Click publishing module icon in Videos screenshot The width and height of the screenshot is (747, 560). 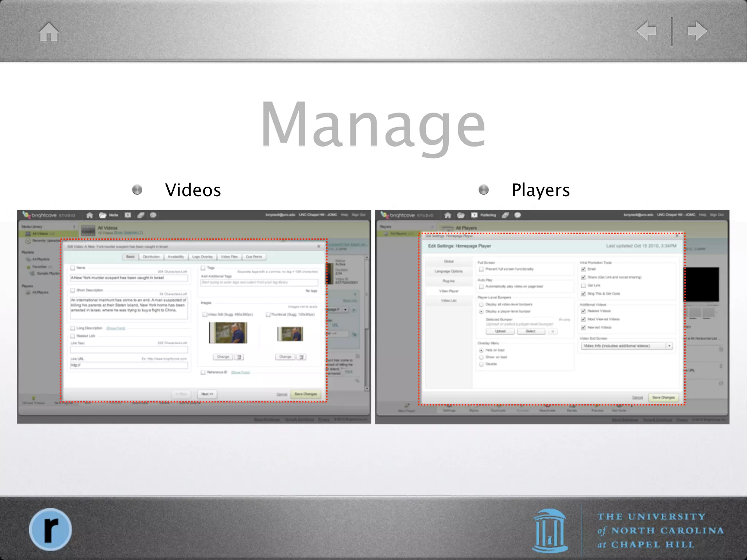tap(128, 215)
